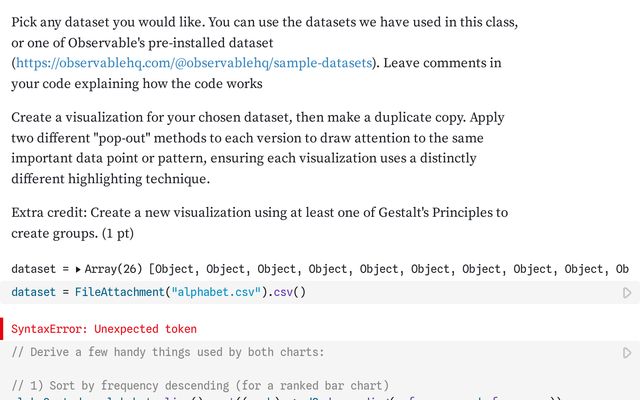The image size is (640, 400).
Task: Click the red error bar beside SyntaxError
Action: 2,329
